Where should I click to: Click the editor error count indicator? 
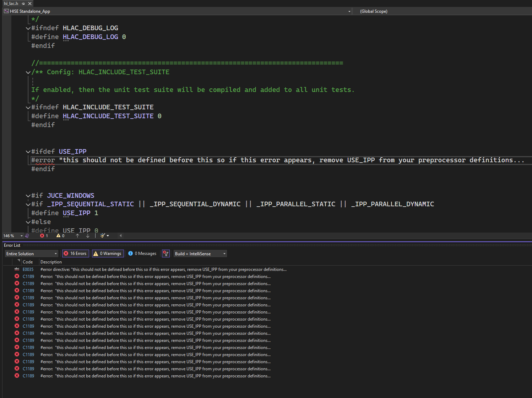pyautogui.click(x=44, y=236)
